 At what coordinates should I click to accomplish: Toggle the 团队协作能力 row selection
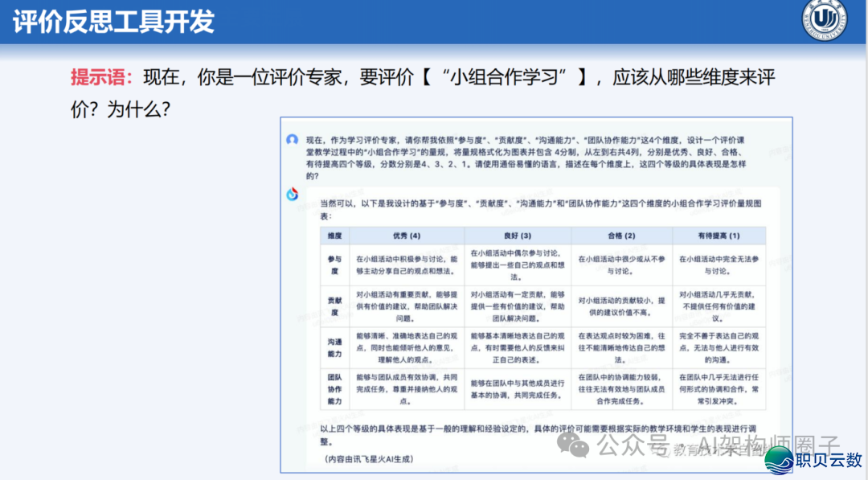point(333,387)
